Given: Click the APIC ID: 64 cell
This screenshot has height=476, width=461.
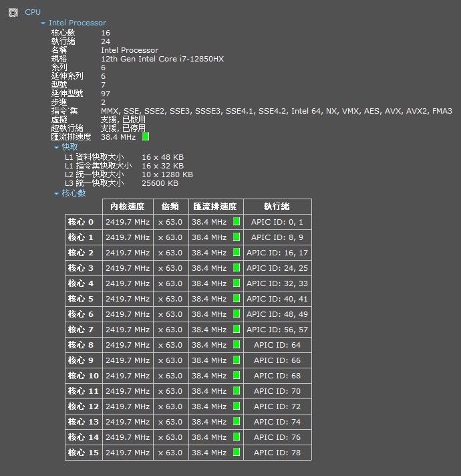Looking at the screenshot, I should 277,345.
